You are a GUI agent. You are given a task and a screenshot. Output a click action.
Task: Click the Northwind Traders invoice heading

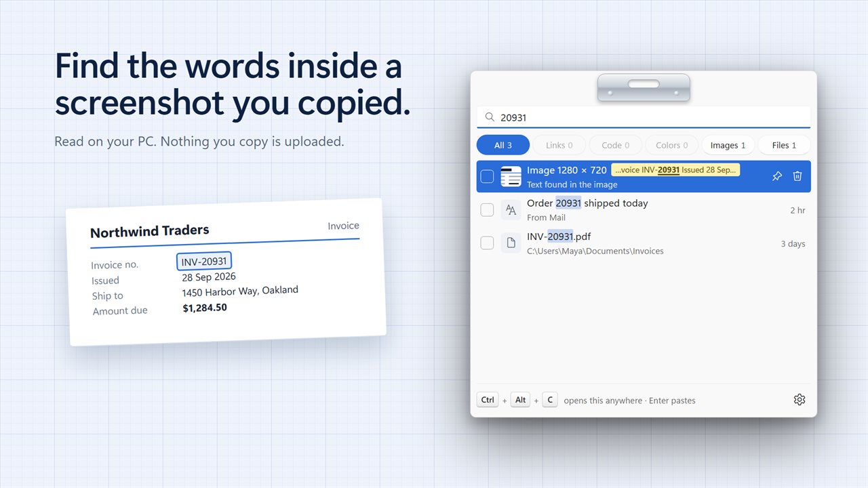[149, 232]
